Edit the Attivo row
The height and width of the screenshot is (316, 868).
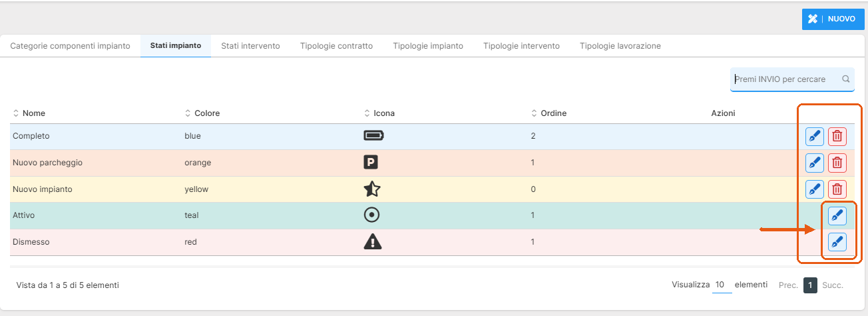tap(837, 215)
